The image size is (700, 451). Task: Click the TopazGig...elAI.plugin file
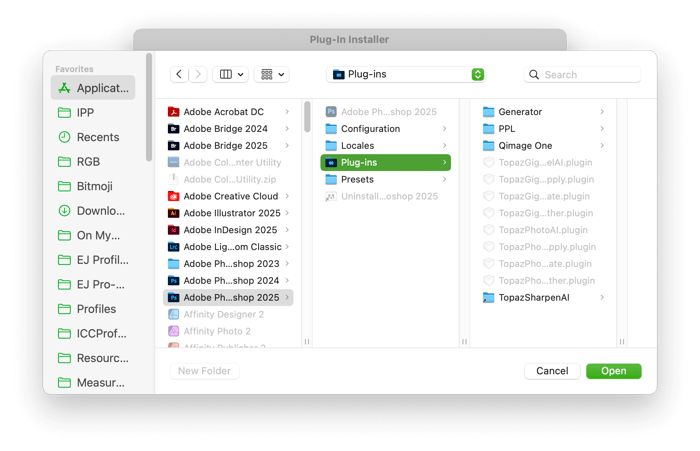pos(543,163)
